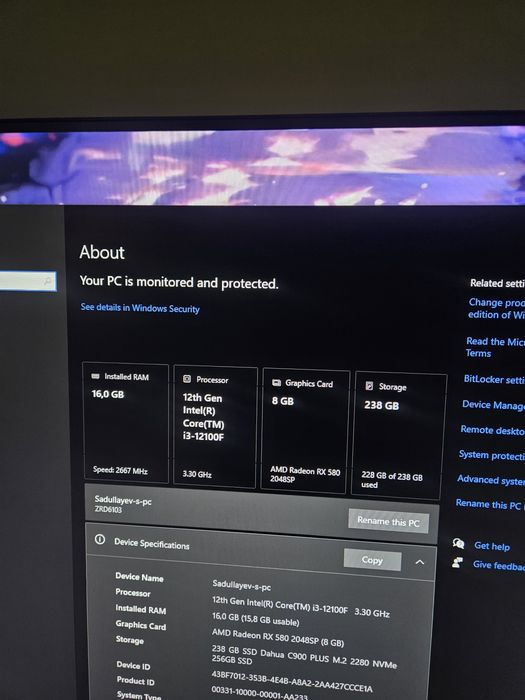The height and width of the screenshot is (700, 525).
Task: Click the Device Name value Sadullayev-s-pc
Action: pyautogui.click(x=242, y=584)
